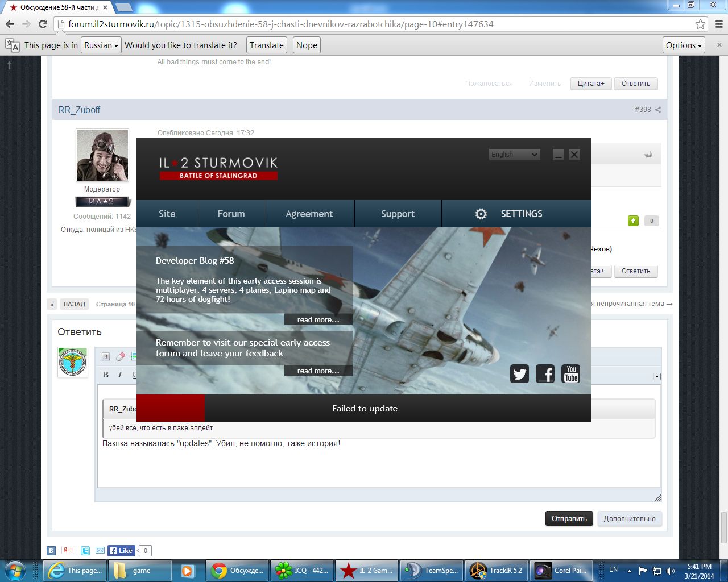This screenshot has width=728, height=582.
Task: Share post #398 via the share icon
Action: coord(658,110)
